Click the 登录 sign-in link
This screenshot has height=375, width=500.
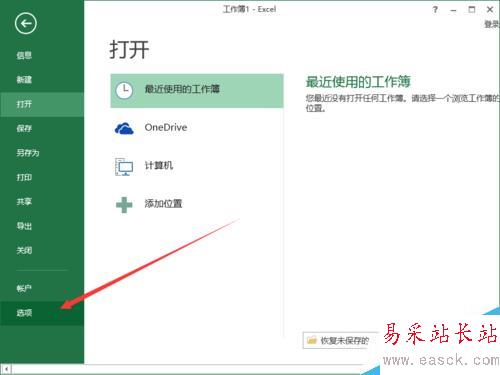[492, 24]
